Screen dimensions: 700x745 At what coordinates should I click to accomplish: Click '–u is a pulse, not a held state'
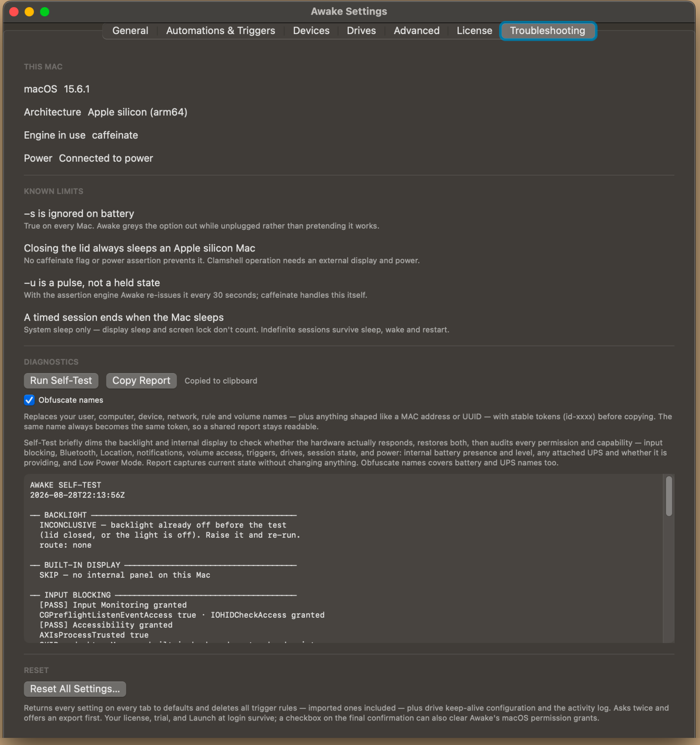click(x=92, y=283)
